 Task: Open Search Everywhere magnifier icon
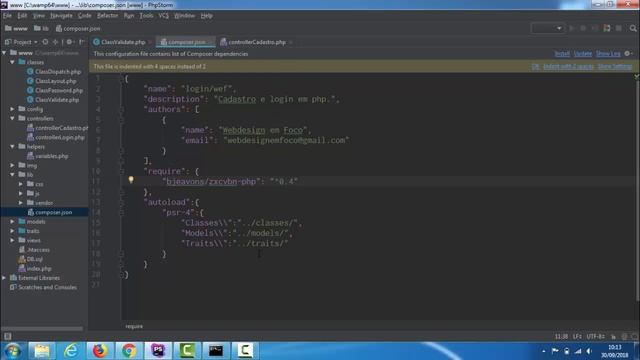633,28
